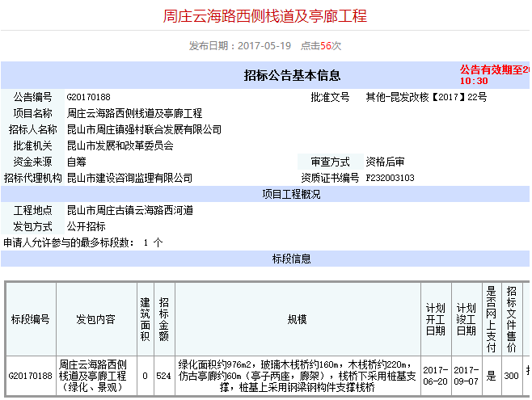
Task: Click the 规模 description starting 绿化面积约976m2
Action: click(298, 376)
